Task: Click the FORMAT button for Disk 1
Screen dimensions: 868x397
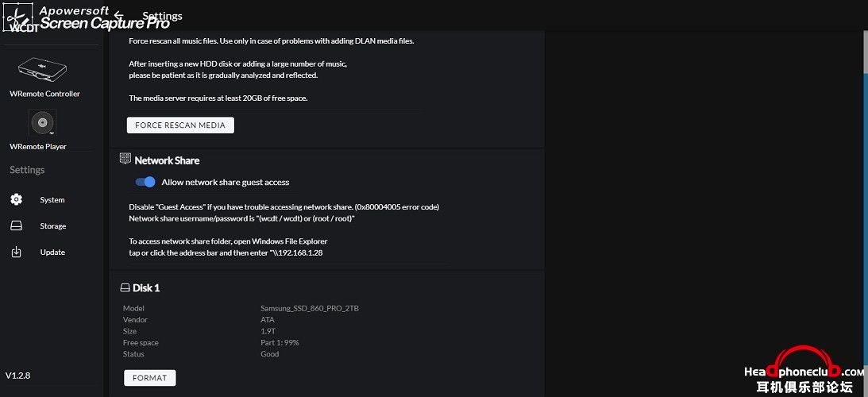Action: [x=149, y=378]
